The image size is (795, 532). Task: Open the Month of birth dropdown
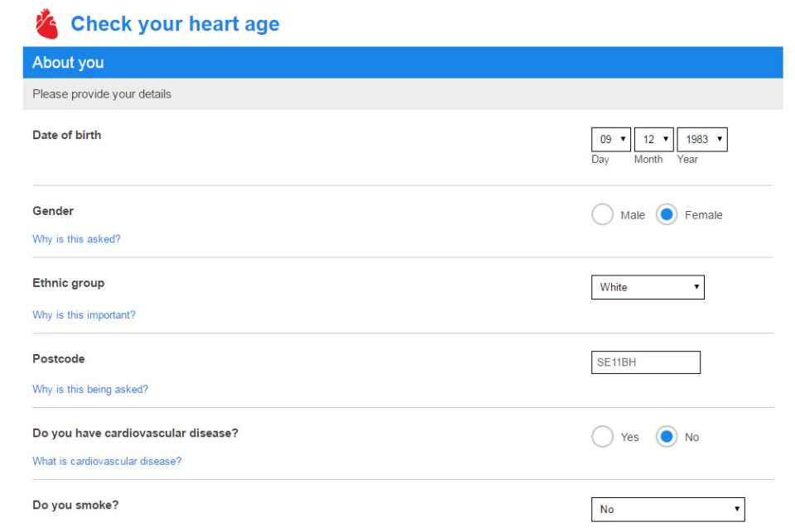pos(653,139)
